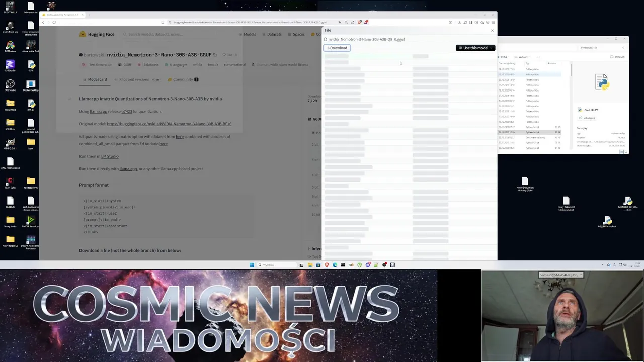Open the original NVIDIA BF16 model link
The width and height of the screenshot is (644, 362).
pos(169,124)
